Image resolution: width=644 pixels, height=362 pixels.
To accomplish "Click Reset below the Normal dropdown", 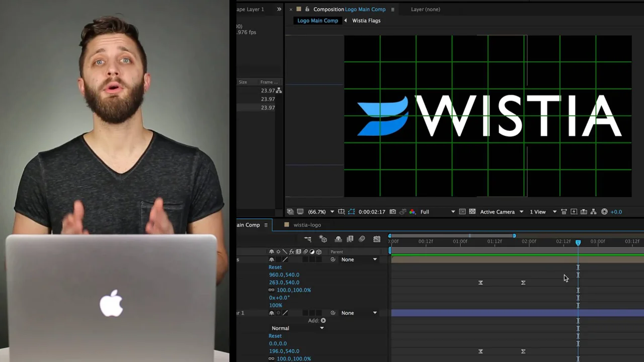I will pyautogui.click(x=275, y=336).
